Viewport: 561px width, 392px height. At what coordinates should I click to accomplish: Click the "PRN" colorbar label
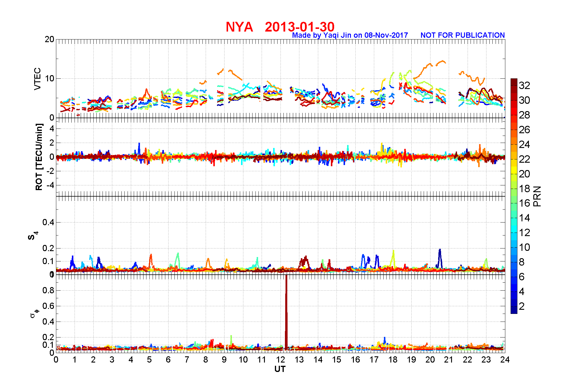point(537,196)
